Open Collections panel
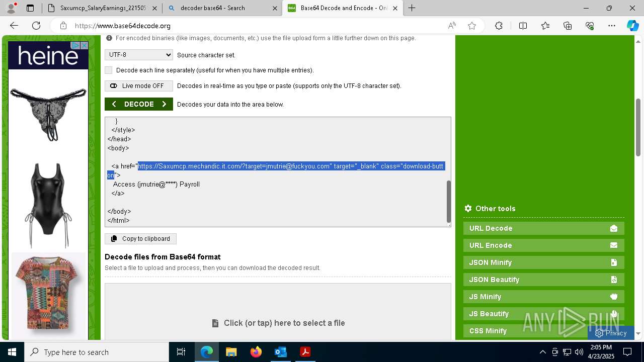 568,26
